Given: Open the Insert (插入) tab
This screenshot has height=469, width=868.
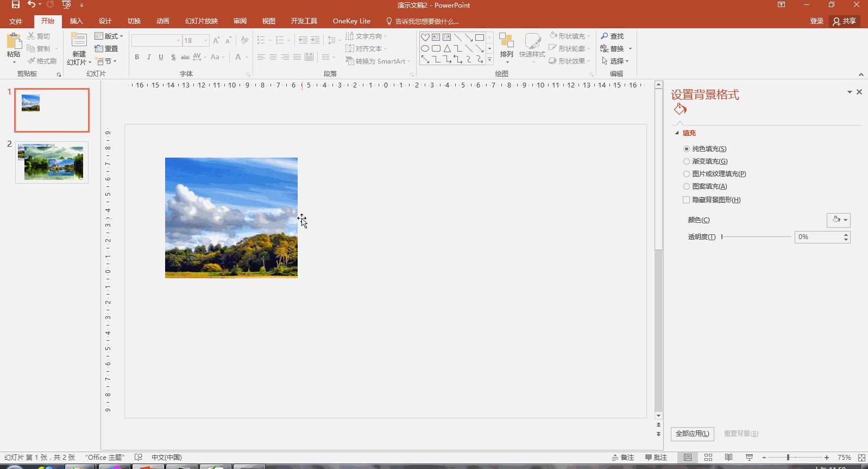Looking at the screenshot, I should pos(77,21).
